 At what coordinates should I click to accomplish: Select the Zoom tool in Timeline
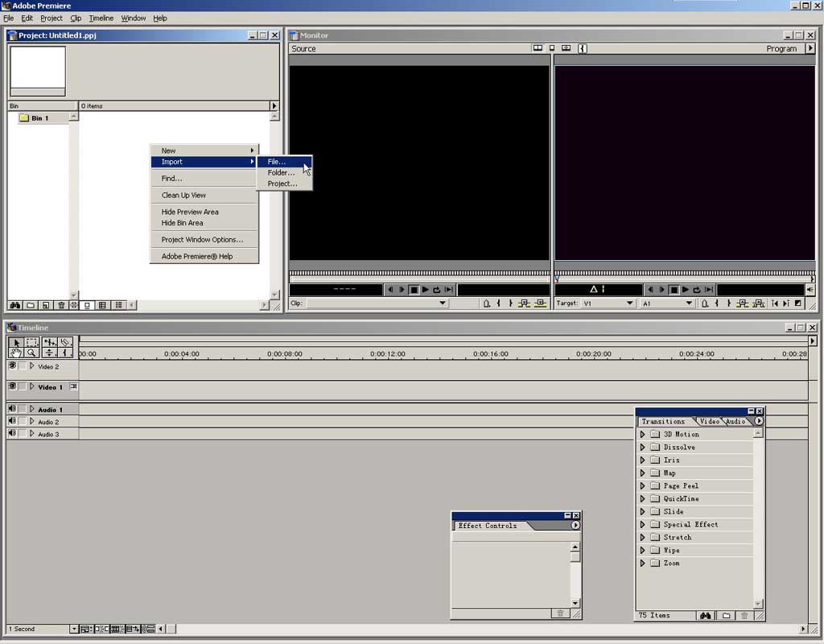[31, 353]
